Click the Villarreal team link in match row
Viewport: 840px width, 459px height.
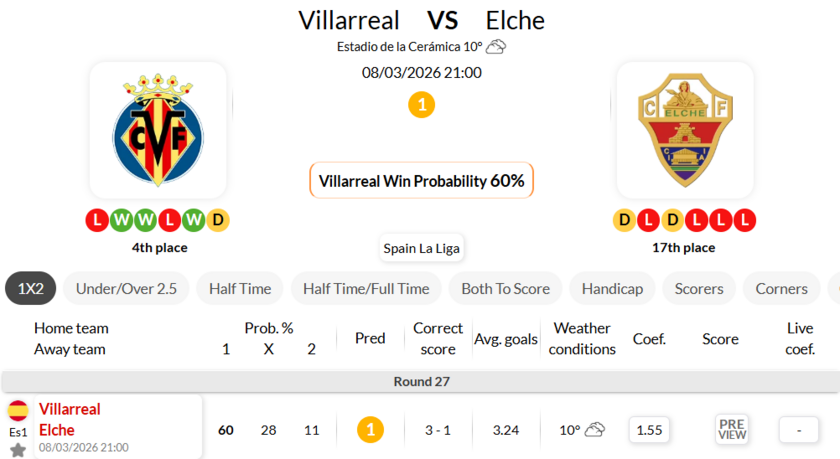[70, 409]
